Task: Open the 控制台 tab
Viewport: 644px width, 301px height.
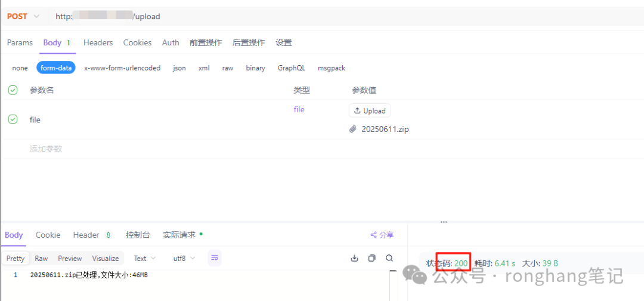Action: 138,235
